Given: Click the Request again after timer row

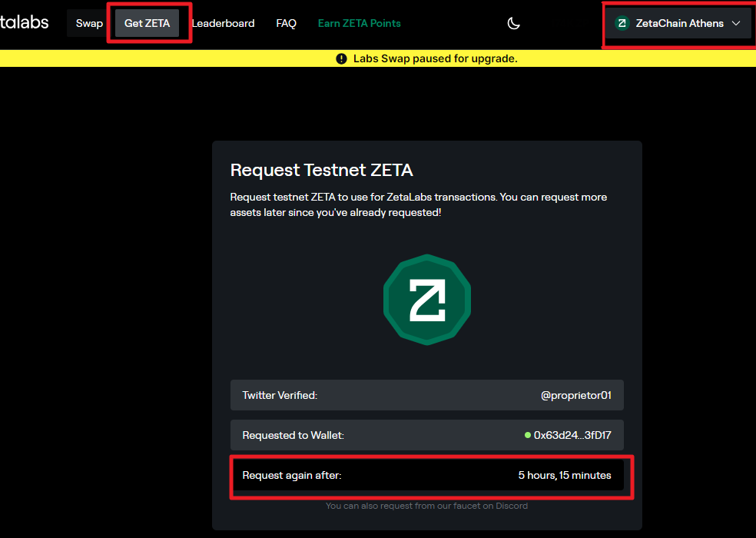Looking at the screenshot, I should click(426, 475).
